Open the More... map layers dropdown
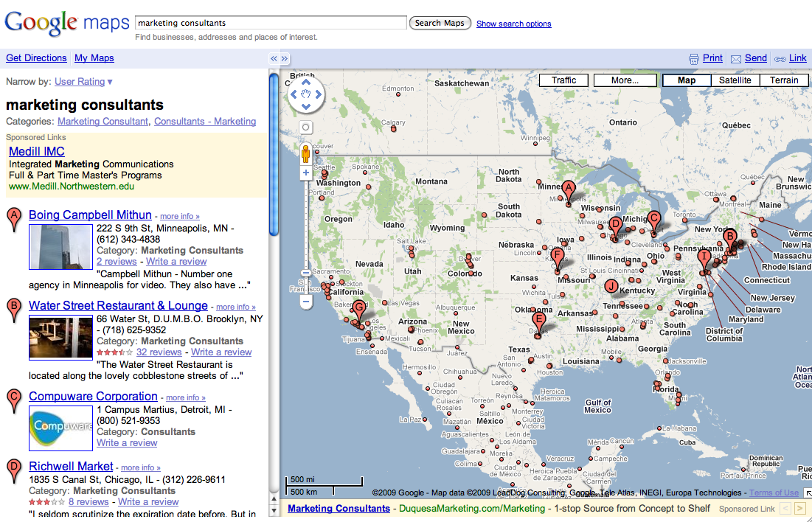 (x=625, y=80)
